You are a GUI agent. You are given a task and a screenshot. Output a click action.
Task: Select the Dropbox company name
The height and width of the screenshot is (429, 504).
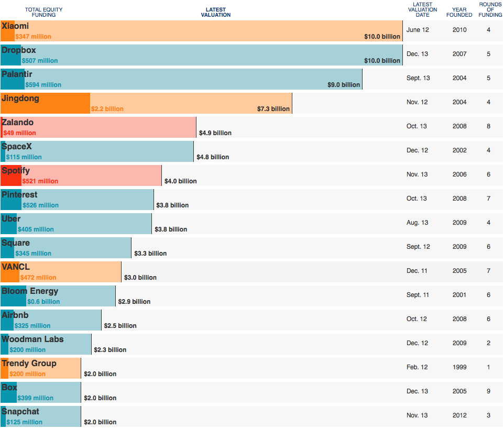[x=19, y=50]
